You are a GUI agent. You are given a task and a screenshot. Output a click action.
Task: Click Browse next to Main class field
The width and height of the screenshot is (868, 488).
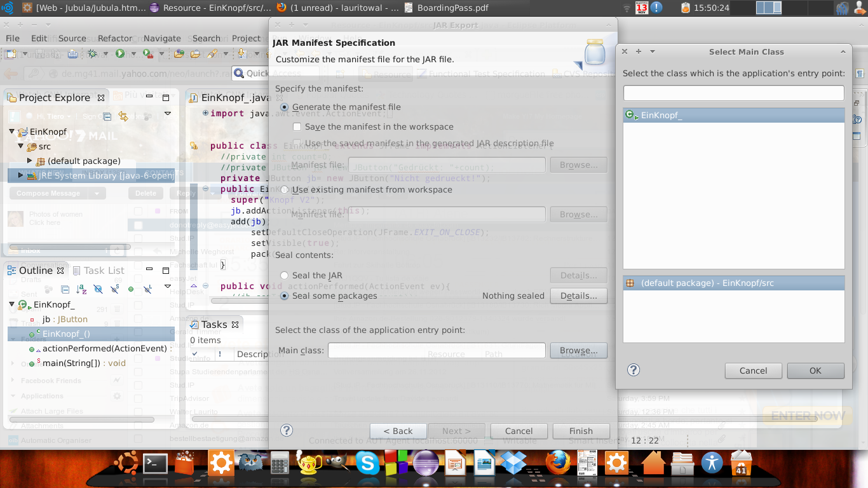click(x=578, y=350)
